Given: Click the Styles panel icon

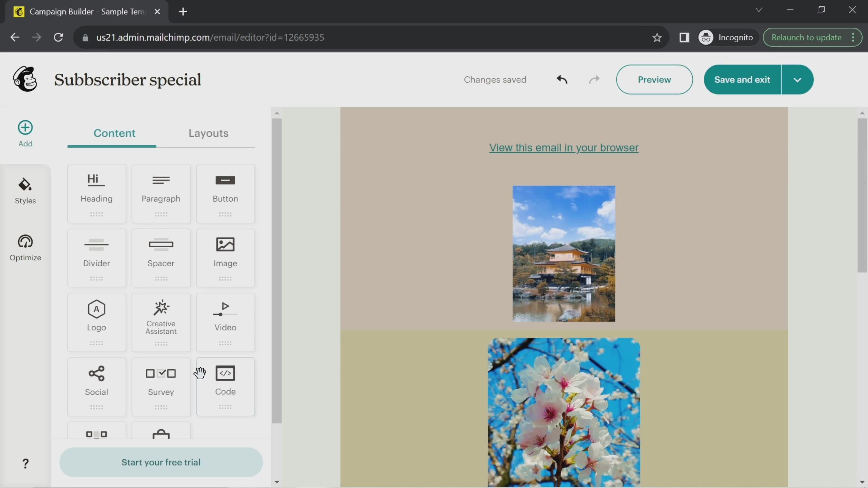Looking at the screenshot, I should [x=25, y=190].
